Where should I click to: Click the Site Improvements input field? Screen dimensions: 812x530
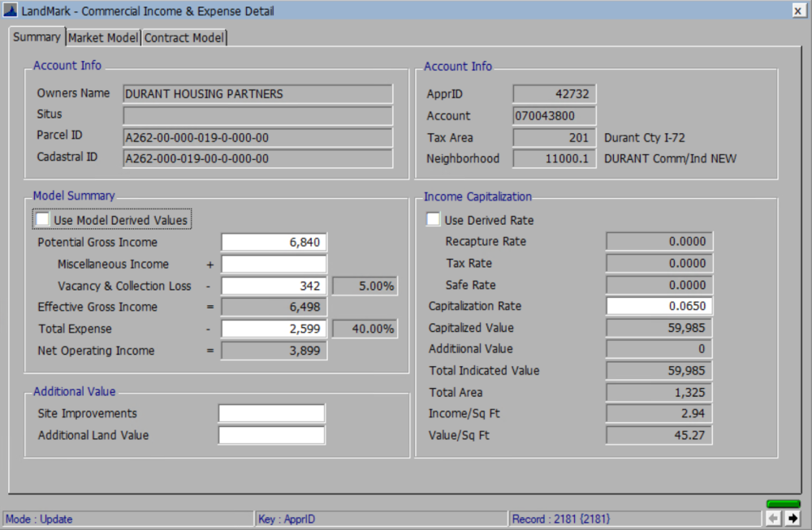[270, 413]
